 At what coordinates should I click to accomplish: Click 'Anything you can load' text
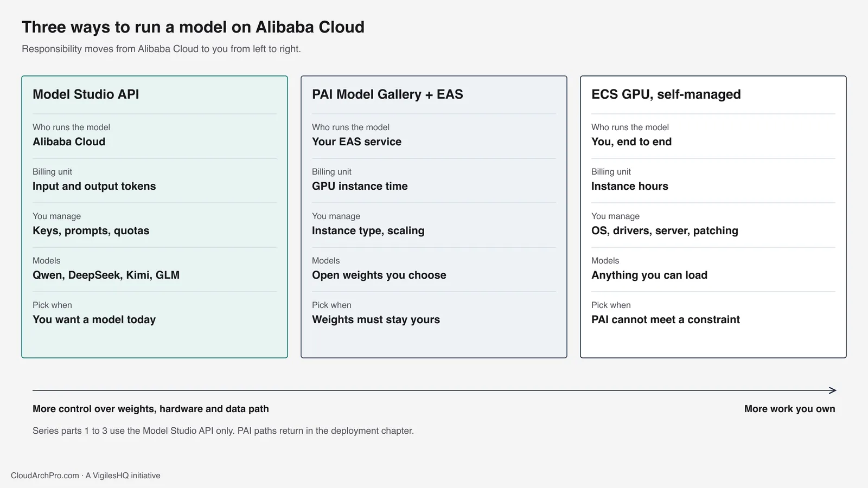pyautogui.click(x=649, y=275)
